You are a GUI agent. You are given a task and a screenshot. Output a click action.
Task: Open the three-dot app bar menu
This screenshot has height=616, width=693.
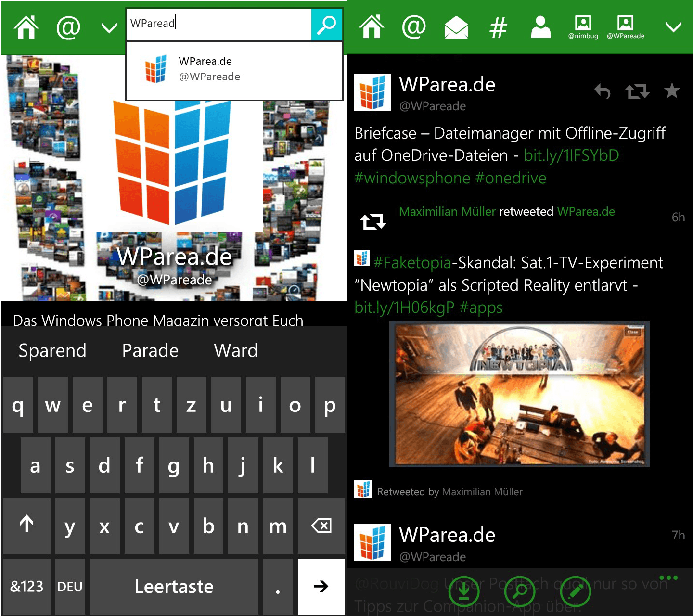[x=669, y=577]
